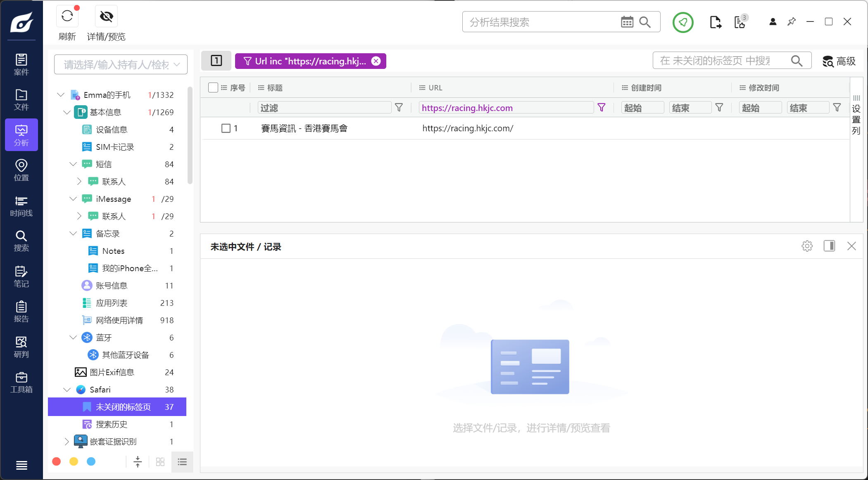Viewport: 868px width, 480px height.
Task: Click the calendar icon in search box
Action: coord(627,22)
